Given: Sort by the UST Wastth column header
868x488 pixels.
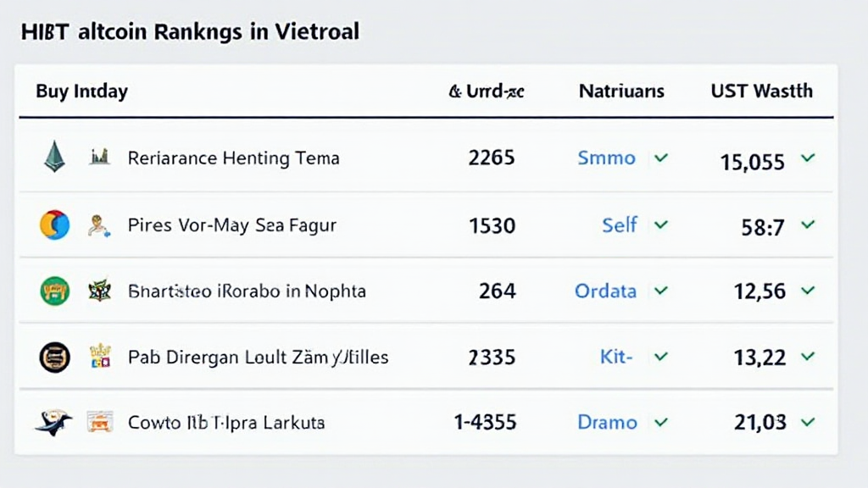Looking at the screenshot, I should 761,91.
